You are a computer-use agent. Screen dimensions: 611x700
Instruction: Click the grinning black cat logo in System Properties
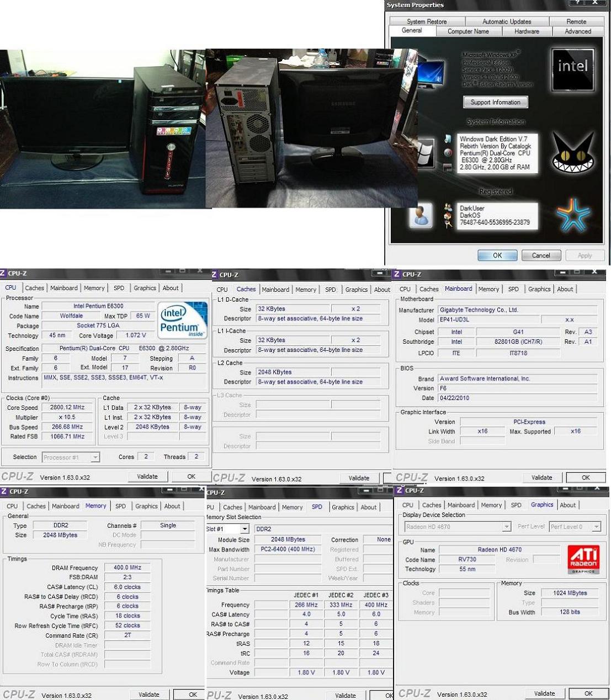click(572, 153)
